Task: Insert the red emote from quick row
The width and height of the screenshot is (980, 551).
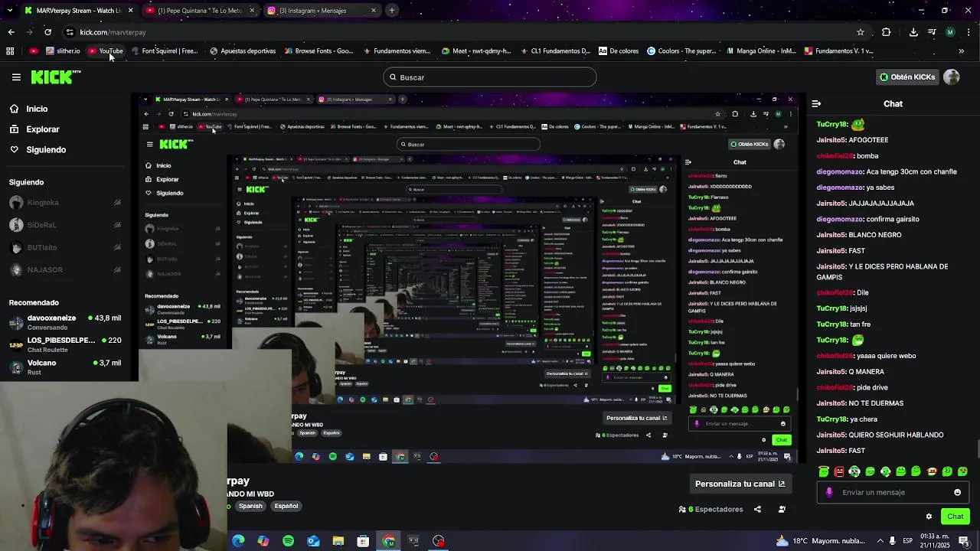Action: click(x=839, y=471)
